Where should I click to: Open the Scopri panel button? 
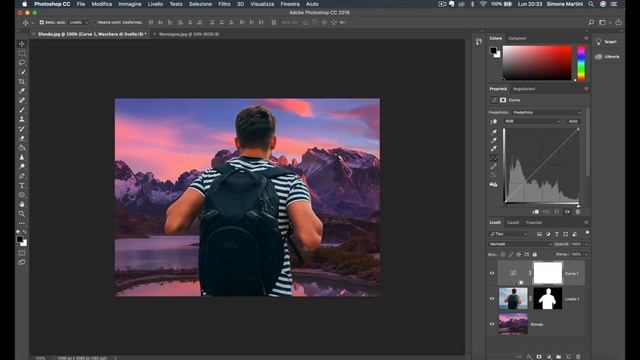point(607,42)
